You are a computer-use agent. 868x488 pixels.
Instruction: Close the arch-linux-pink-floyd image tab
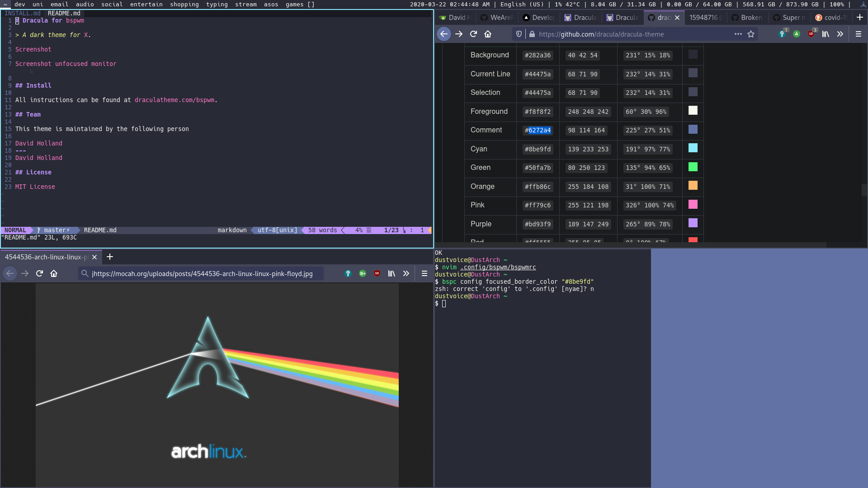94,257
